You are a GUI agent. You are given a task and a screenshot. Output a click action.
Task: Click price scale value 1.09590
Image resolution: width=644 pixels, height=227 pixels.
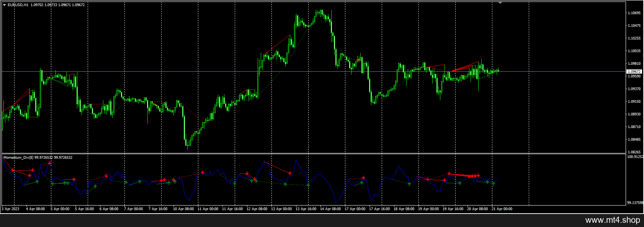click(634, 76)
